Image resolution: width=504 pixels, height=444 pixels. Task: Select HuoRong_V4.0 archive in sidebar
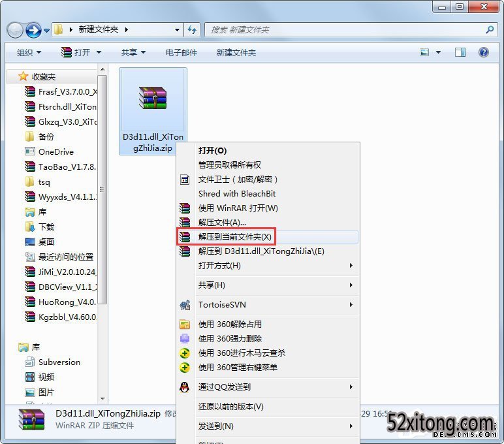click(61, 302)
